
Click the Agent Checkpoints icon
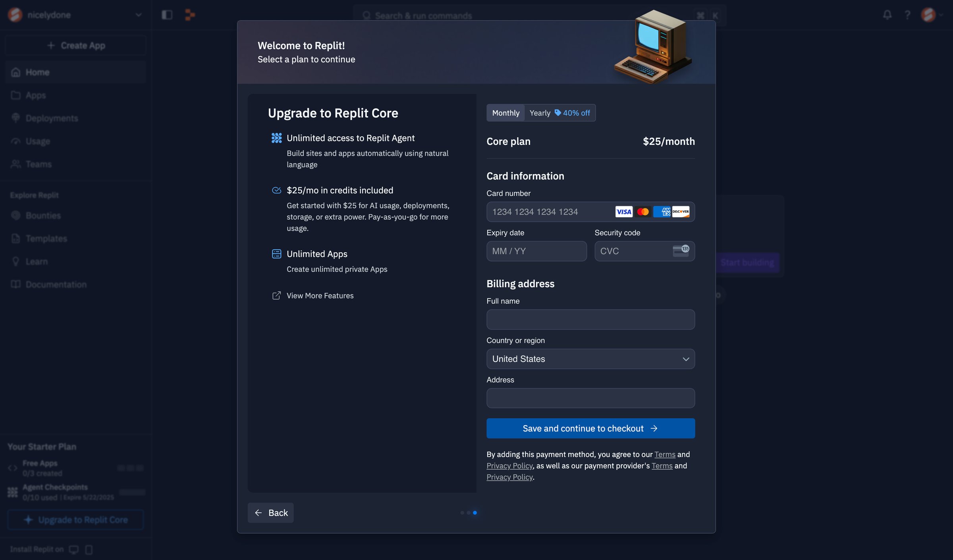click(x=13, y=492)
